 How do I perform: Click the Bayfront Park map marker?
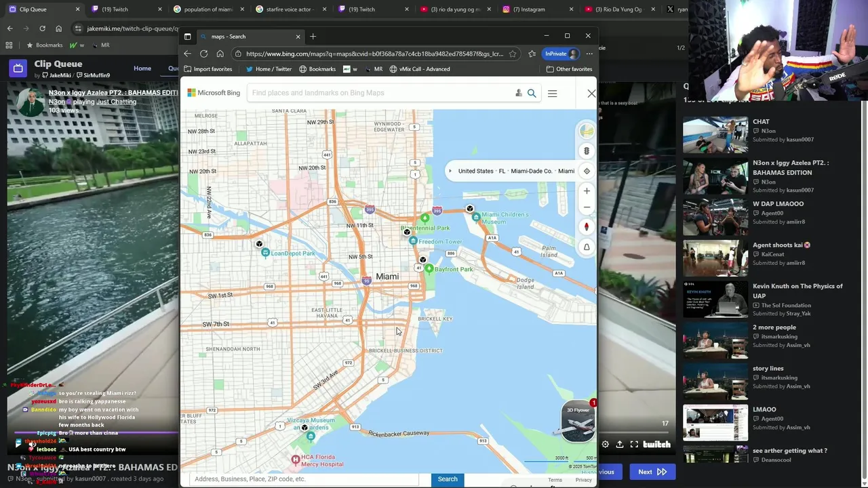429,269
